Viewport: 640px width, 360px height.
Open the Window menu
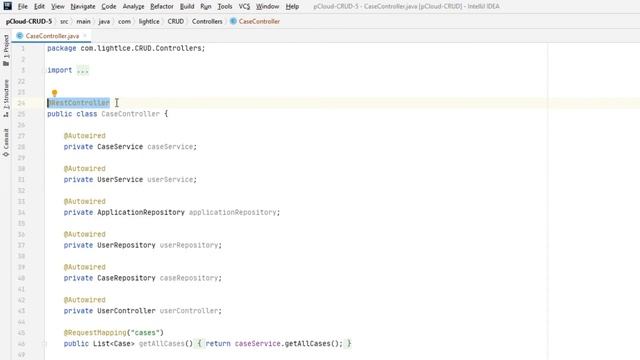267,7
